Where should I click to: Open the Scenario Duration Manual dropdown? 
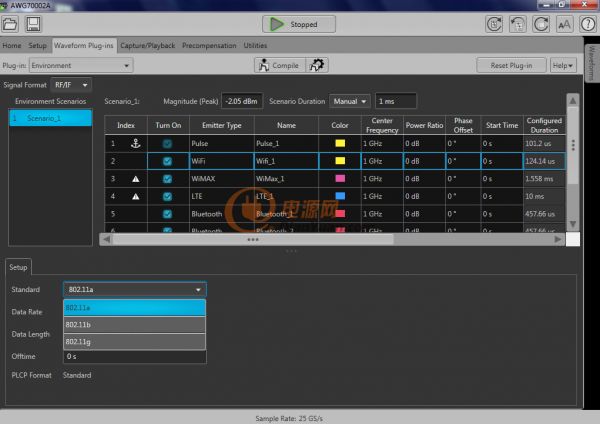coord(350,101)
